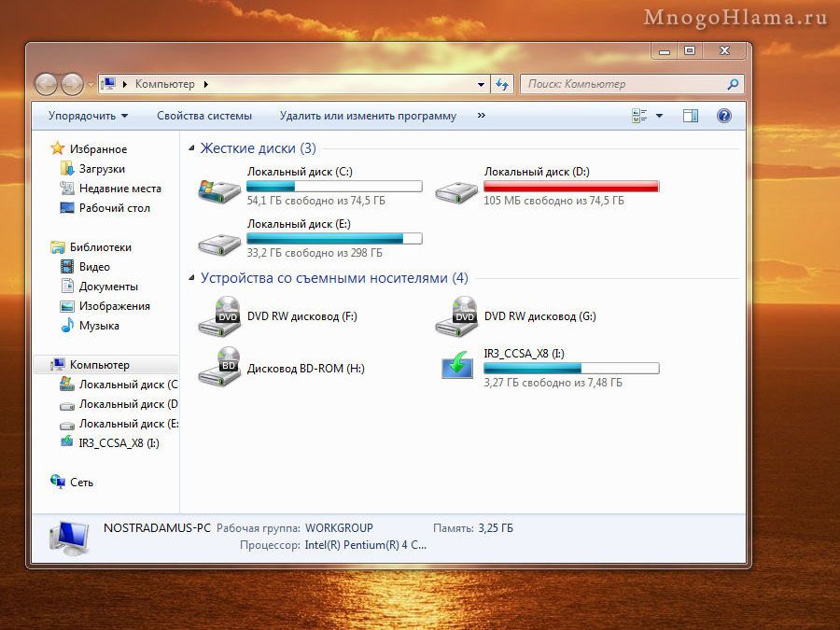Click the Local Disk (C:) capacity bar
This screenshot has height=630, width=840.
[334, 187]
